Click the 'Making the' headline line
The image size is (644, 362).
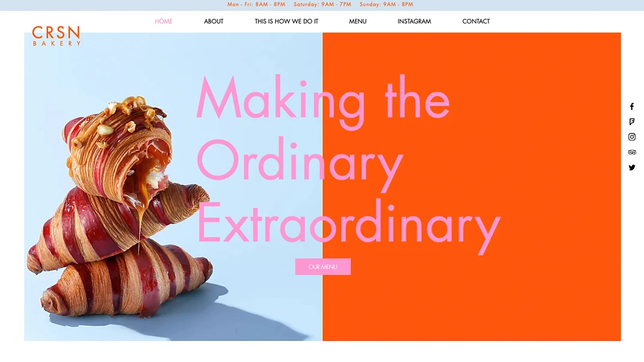tap(323, 101)
